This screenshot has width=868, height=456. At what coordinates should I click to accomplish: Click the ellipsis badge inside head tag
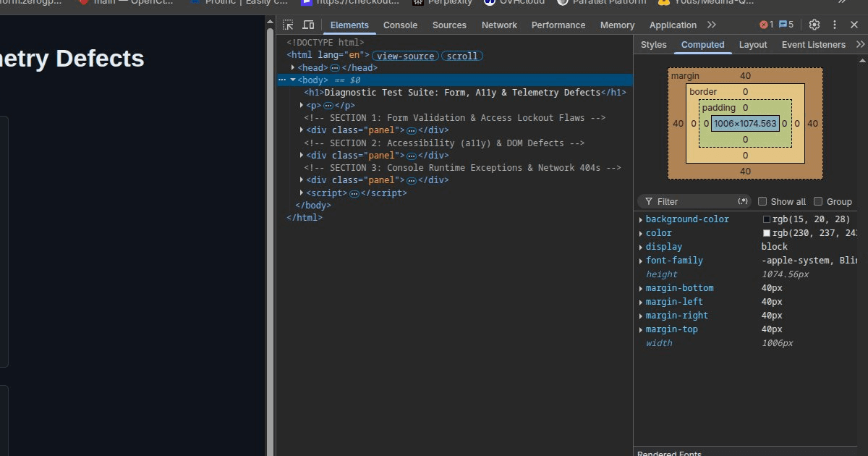[x=335, y=68]
